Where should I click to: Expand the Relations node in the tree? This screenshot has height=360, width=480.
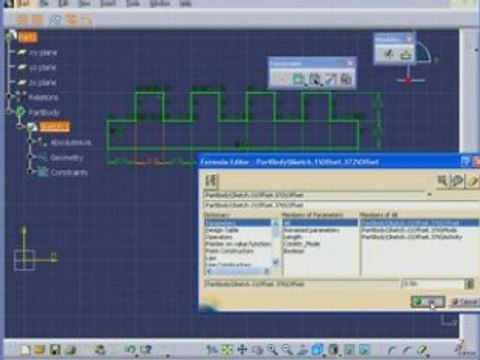(10, 97)
